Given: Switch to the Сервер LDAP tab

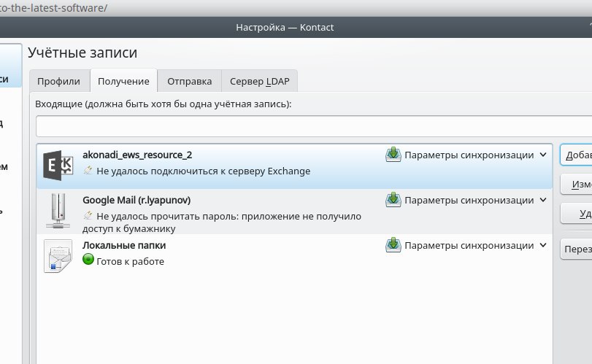Looking at the screenshot, I should pos(259,81).
